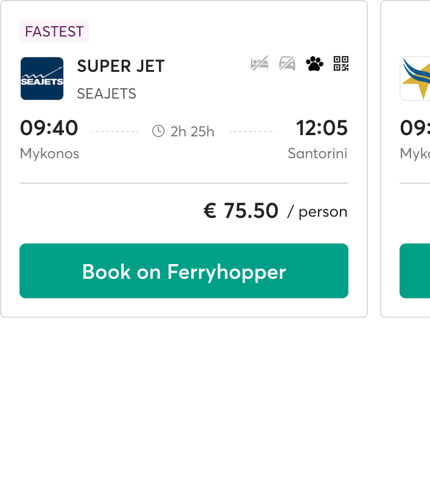This screenshot has width=430, height=504.
Task: Click the QR code e-ticket icon
Action: [x=341, y=63]
